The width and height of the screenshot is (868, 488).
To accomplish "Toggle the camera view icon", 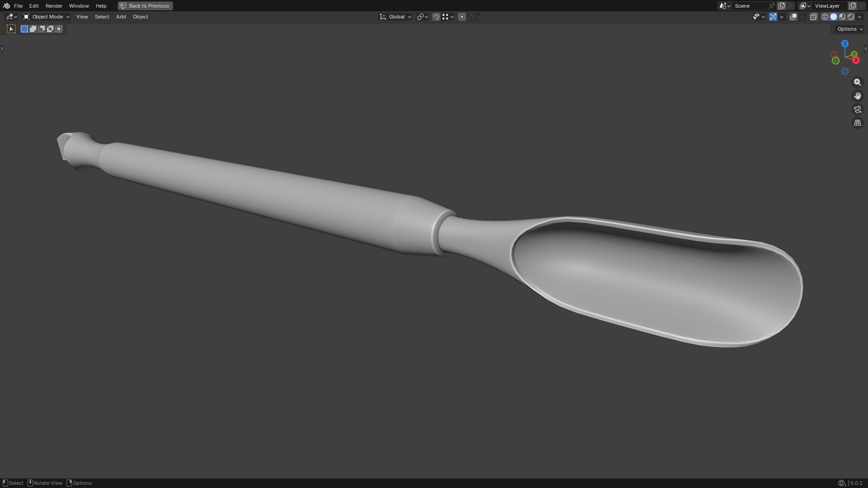I will pos(858,109).
